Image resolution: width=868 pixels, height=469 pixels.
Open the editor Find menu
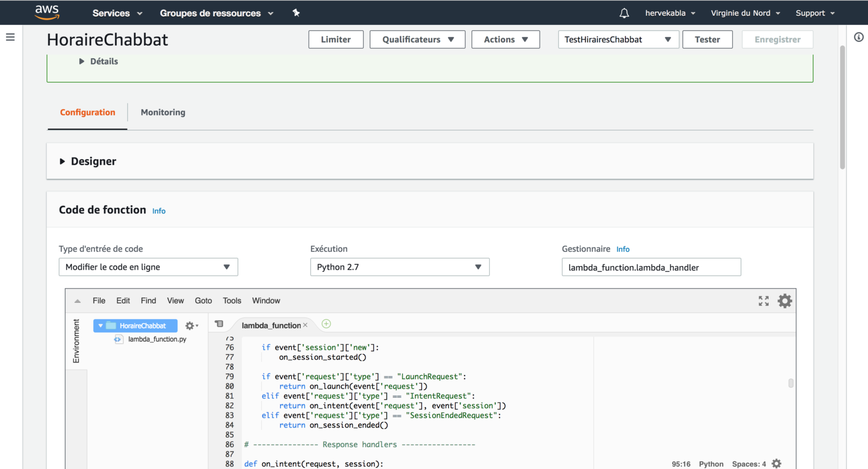click(x=148, y=301)
